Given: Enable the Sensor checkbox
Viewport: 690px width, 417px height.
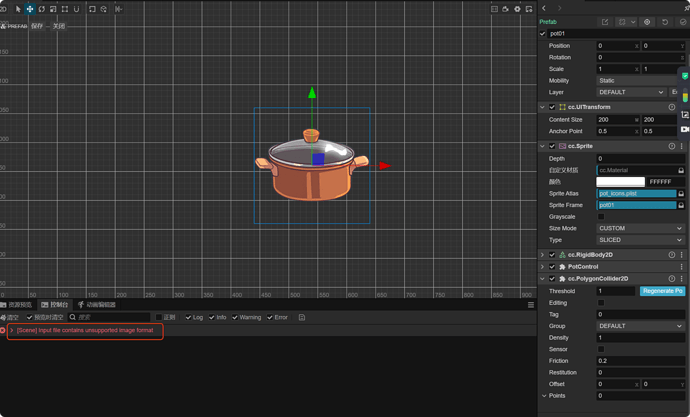Looking at the screenshot, I should 601,349.
